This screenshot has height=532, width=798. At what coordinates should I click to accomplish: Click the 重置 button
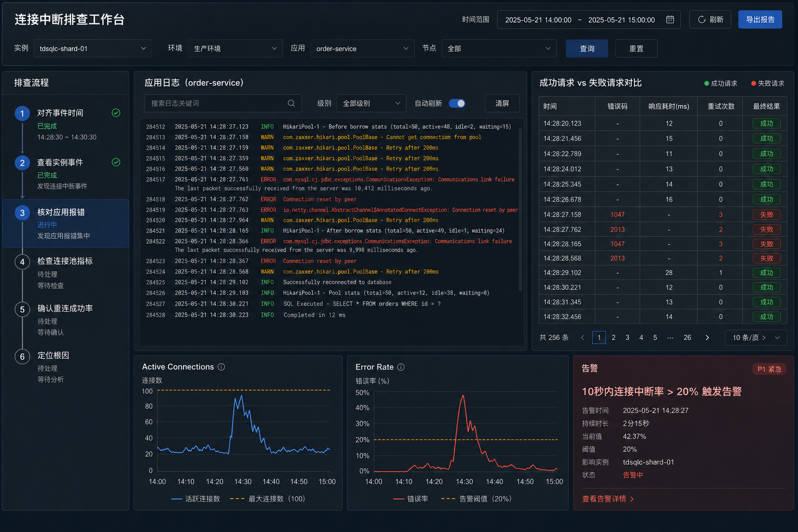[636, 48]
